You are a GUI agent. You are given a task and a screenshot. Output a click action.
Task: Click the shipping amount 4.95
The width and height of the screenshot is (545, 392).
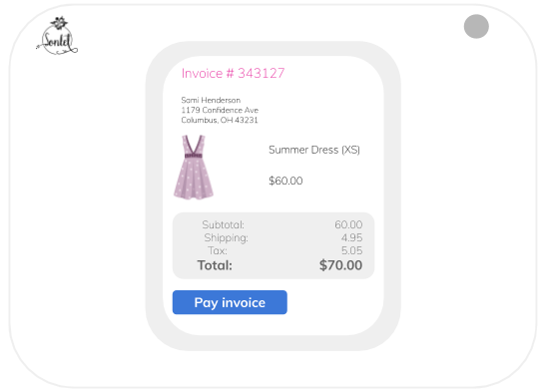[351, 237]
